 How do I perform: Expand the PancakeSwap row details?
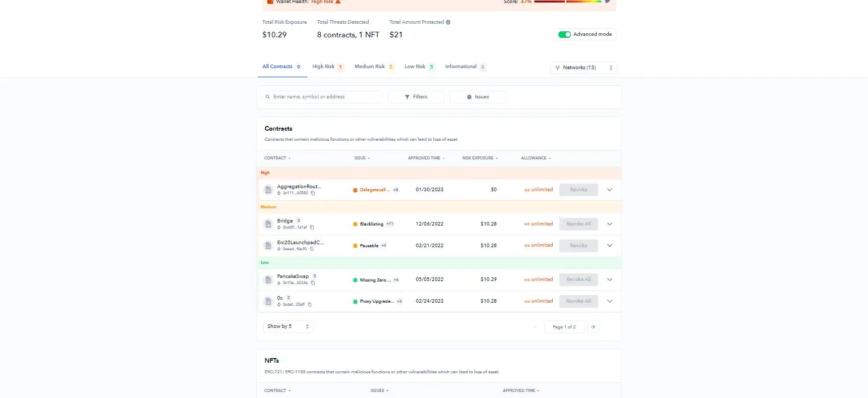click(x=610, y=279)
